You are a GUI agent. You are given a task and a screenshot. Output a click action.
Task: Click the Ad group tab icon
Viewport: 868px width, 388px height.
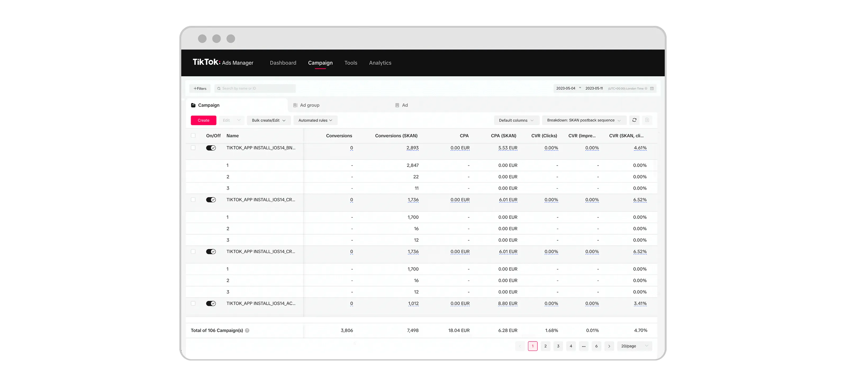[295, 105]
